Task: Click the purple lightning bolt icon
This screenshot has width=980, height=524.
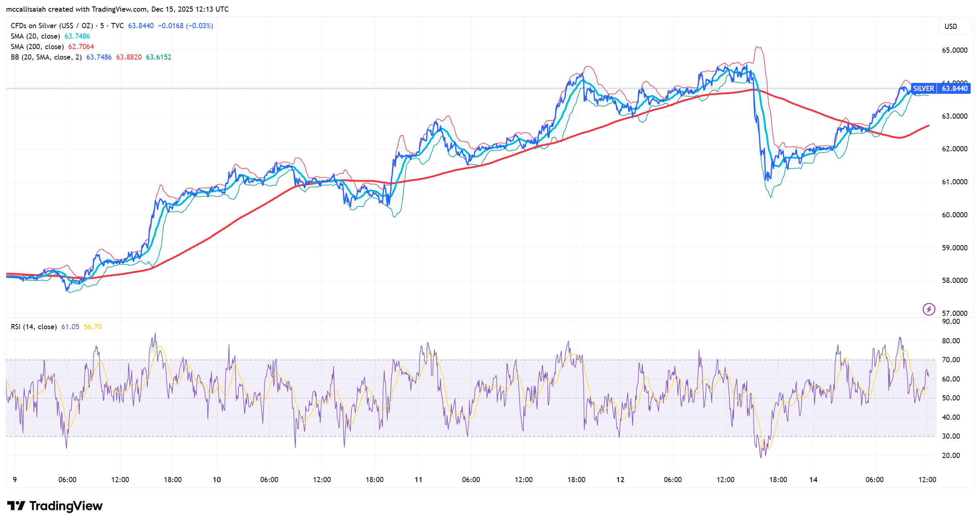Action: click(929, 309)
